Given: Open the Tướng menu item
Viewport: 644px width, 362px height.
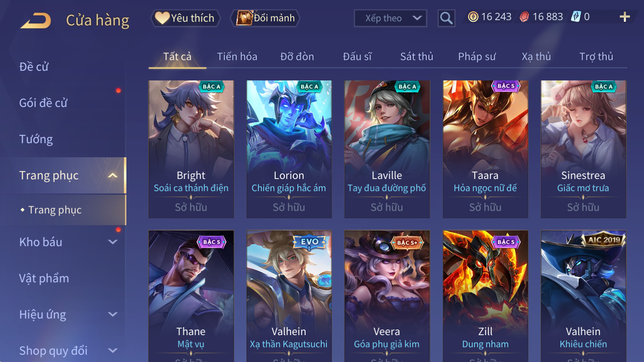Looking at the screenshot, I should [36, 139].
